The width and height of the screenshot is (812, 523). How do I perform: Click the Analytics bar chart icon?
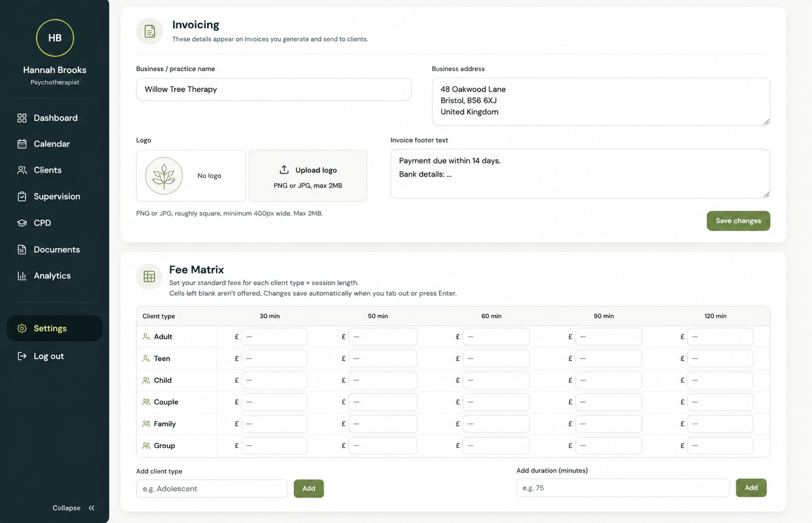click(x=22, y=276)
